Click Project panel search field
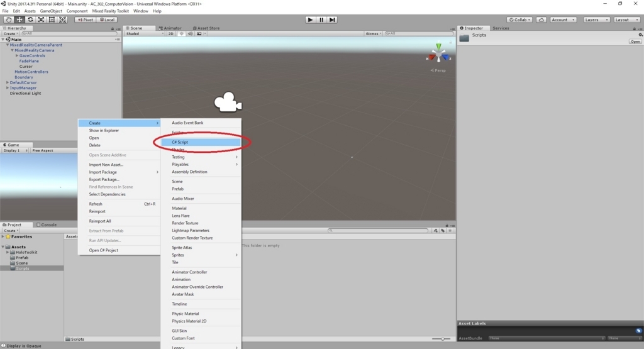 [378, 231]
